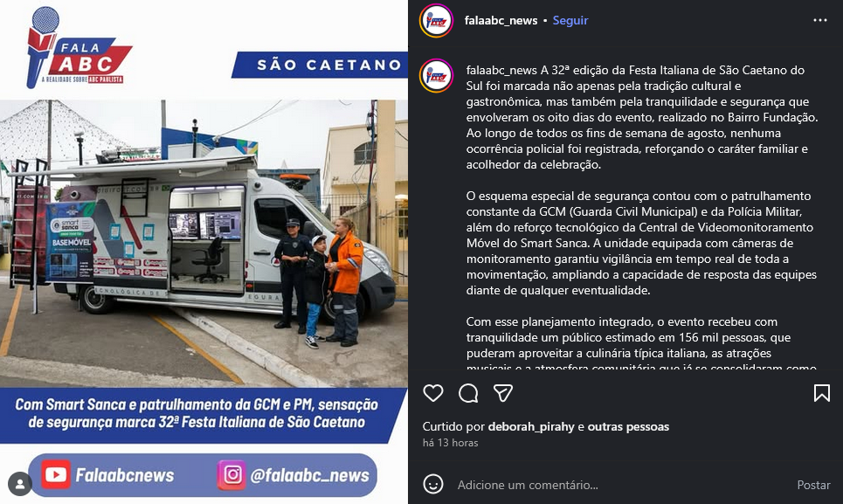
Task: Open the falaabc_news username in the caption
Action: [501, 71]
